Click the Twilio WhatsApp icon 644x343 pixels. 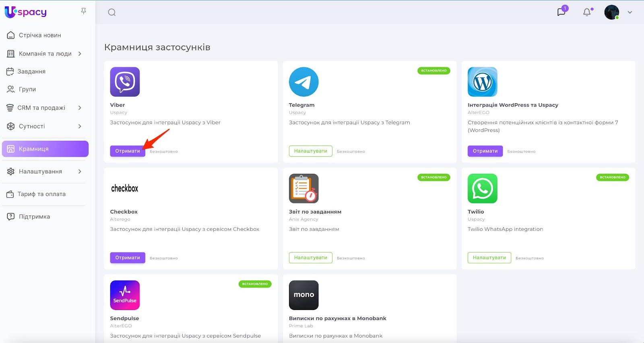pyautogui.click(x=483, y=189)
